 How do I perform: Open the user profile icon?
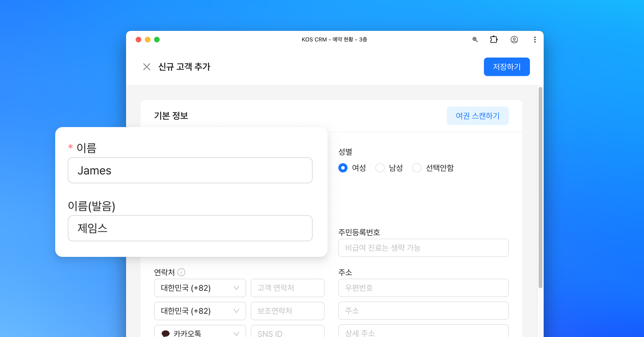[514, 39]
